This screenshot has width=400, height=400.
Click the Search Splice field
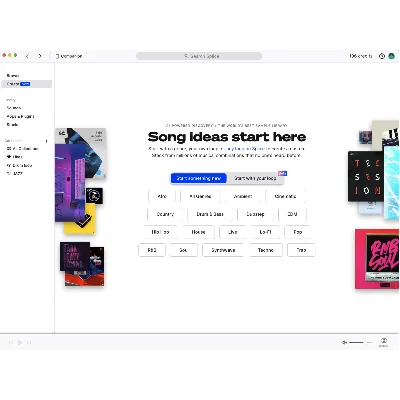[x=199, y=56]
